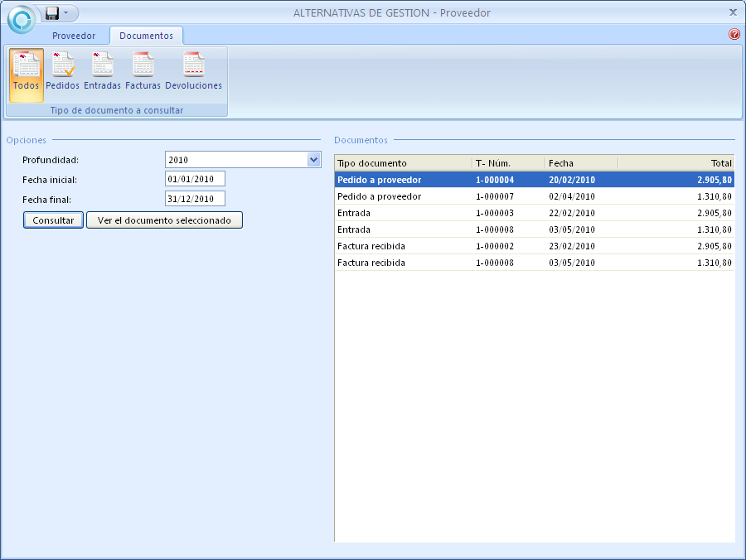Select the Todos document type icon

click(x=26, y=72)
